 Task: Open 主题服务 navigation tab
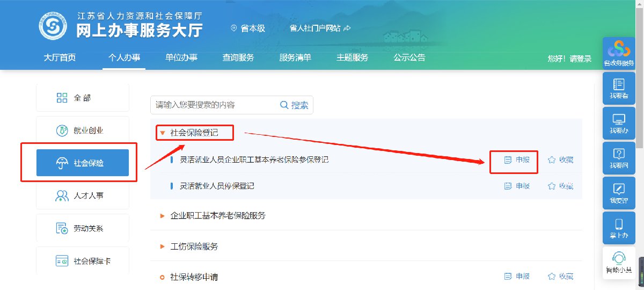[x=353, y=58]
